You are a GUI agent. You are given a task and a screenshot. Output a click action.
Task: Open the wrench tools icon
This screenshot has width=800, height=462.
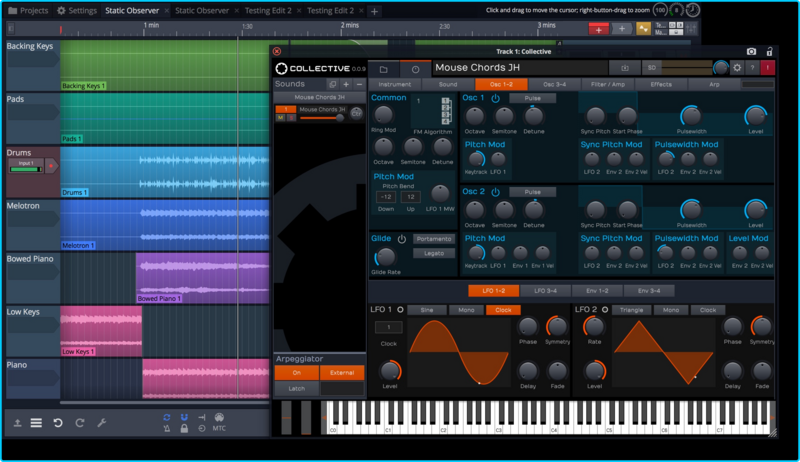pyautogui.click(x=102, y=423)
